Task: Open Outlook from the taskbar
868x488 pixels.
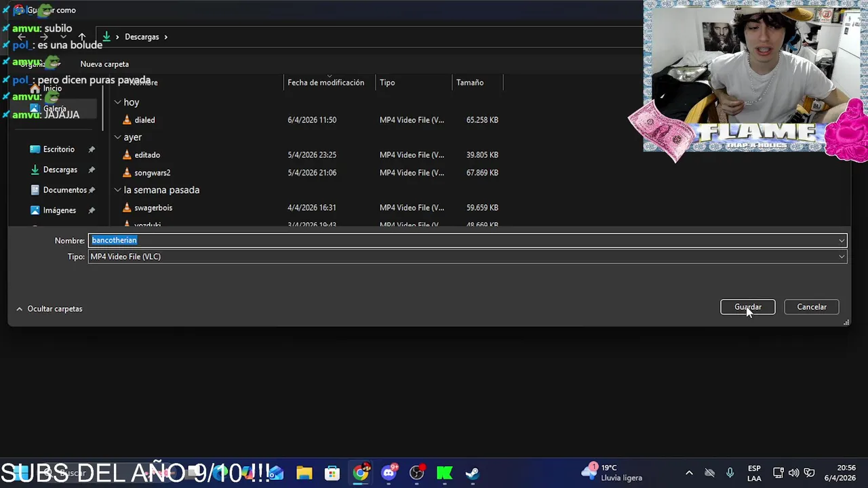Action: click(x=276, y=473)
